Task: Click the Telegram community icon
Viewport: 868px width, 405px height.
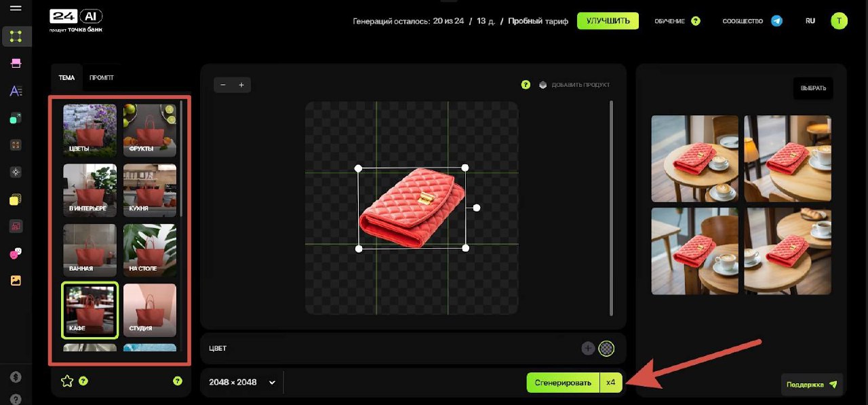Action: coord(777,21)
